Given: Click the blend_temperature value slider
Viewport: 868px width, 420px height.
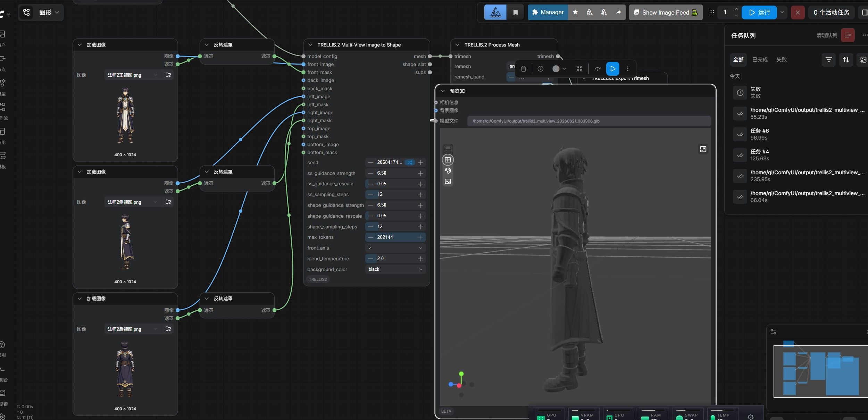Looking at the screenshot, I should (x=395, y=259).
